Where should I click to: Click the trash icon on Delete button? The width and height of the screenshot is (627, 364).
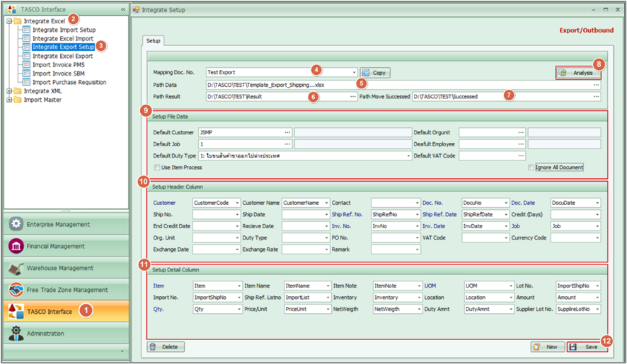click(154, 347)
